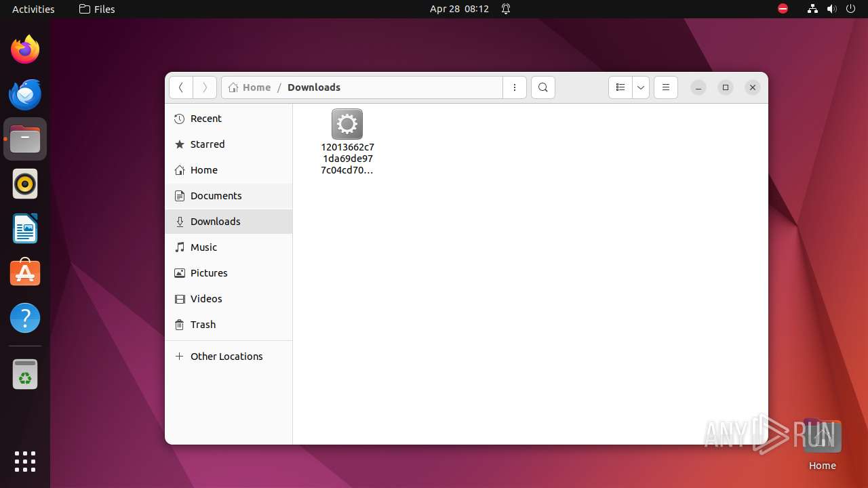
Task: Open Rhythmbox music player in dock
Action: (x=25, y=184)
